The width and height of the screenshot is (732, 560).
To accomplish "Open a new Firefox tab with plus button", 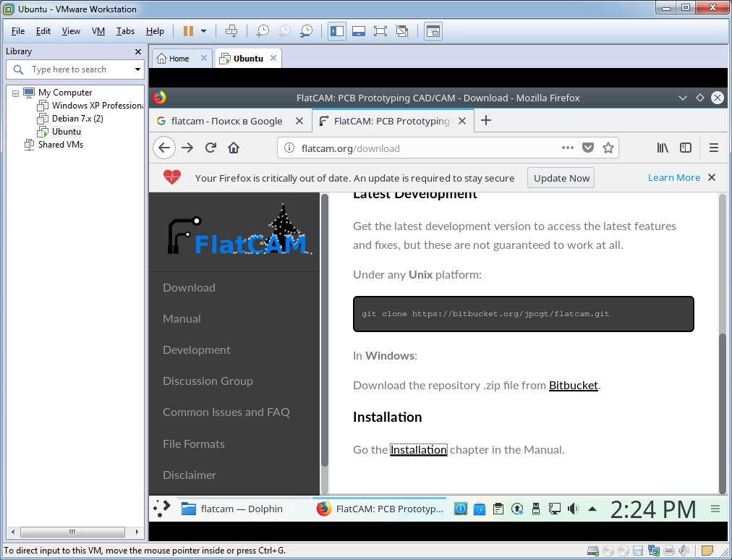I will click(486, 121).
